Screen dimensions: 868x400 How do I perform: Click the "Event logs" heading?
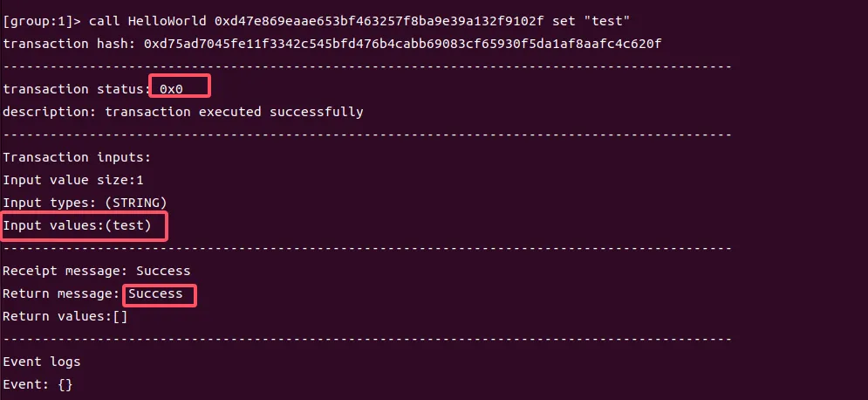(42, 362)
